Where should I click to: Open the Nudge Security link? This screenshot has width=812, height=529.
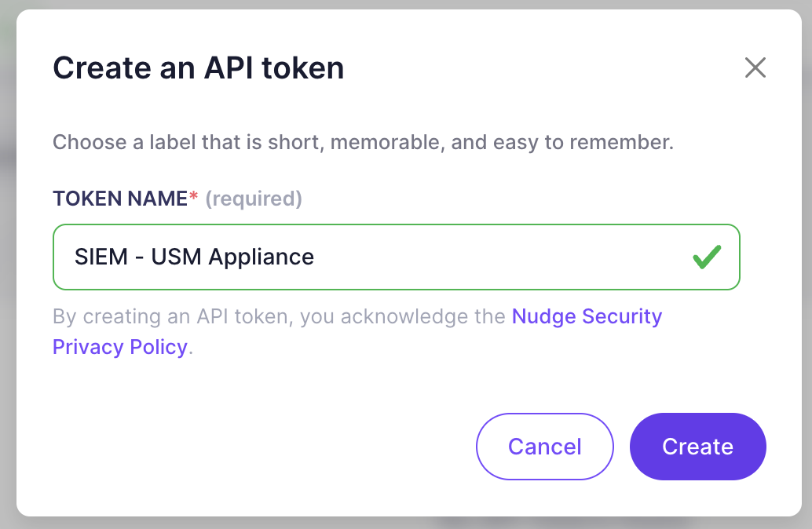pyautogui.click(x=587, y=316)
